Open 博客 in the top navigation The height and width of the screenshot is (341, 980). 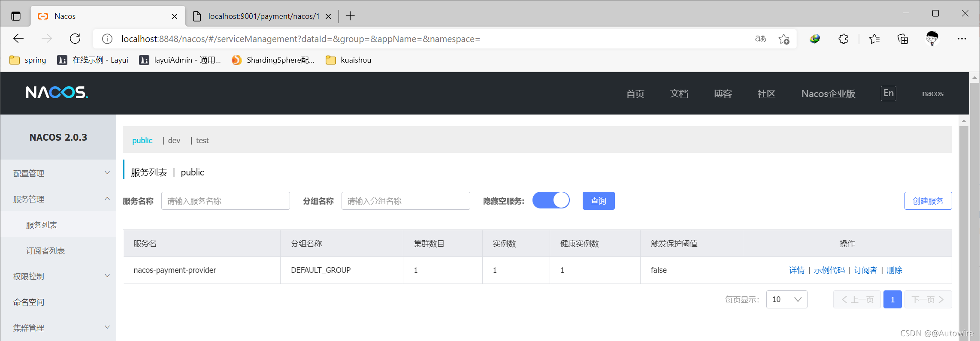coord(723,94)
